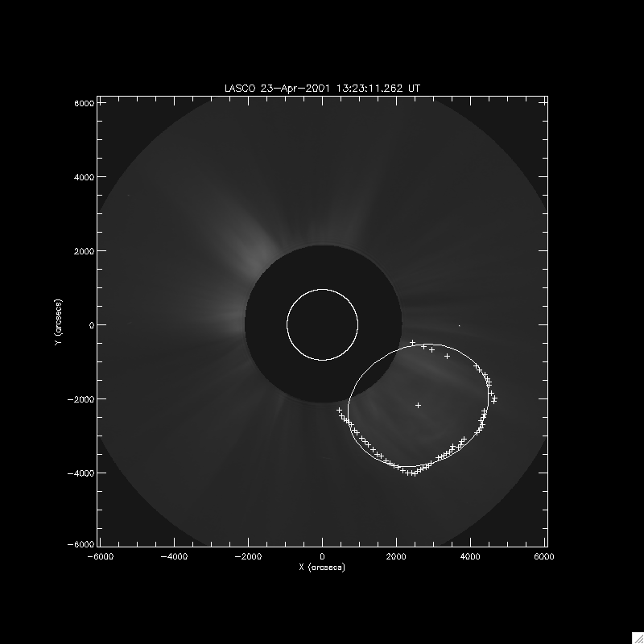Click the window resize grip in the corner
Screen dimensions: 644x644
pyautogui.click(x=637, y=637)
